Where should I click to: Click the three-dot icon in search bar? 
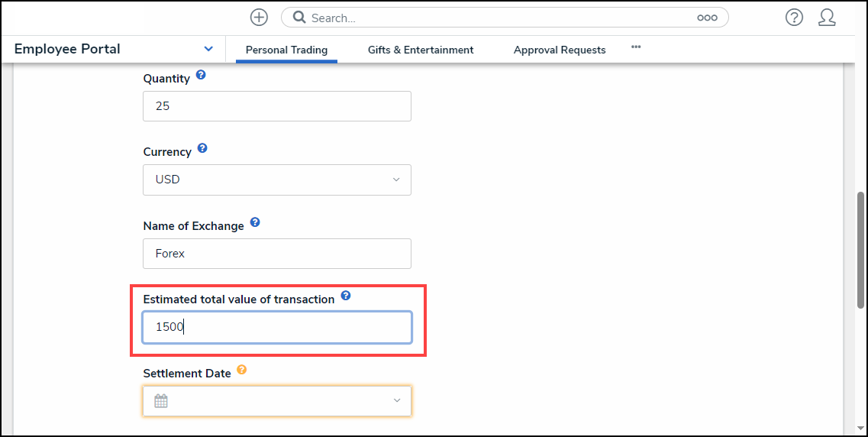pyautogui.click(x=707, y=18)
